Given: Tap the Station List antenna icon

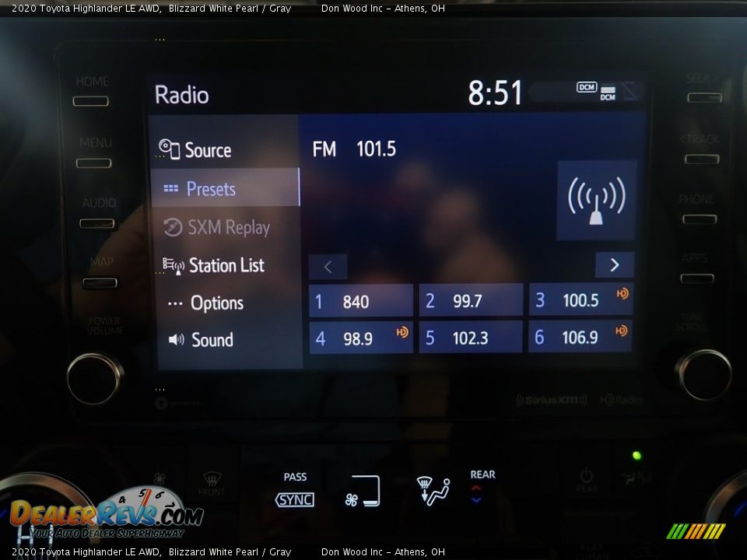Looking at the screenshot, I should click(172, 265).
